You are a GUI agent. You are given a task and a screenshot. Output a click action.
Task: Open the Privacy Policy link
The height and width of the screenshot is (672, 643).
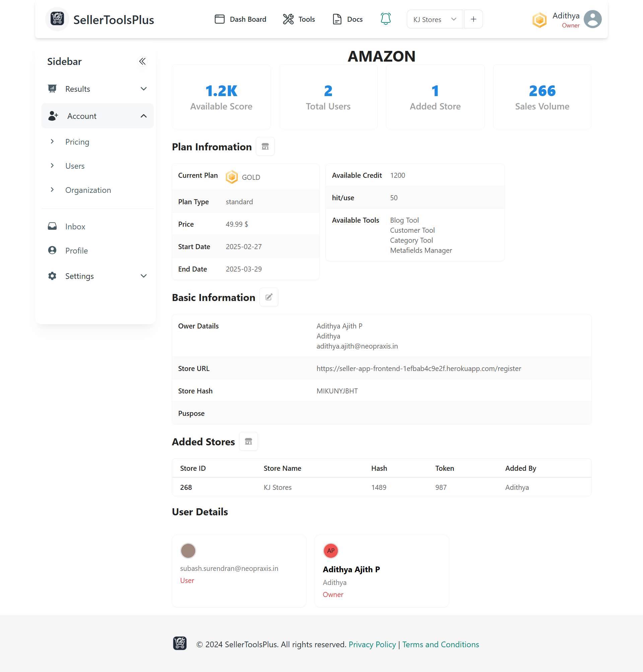point(372,645)
